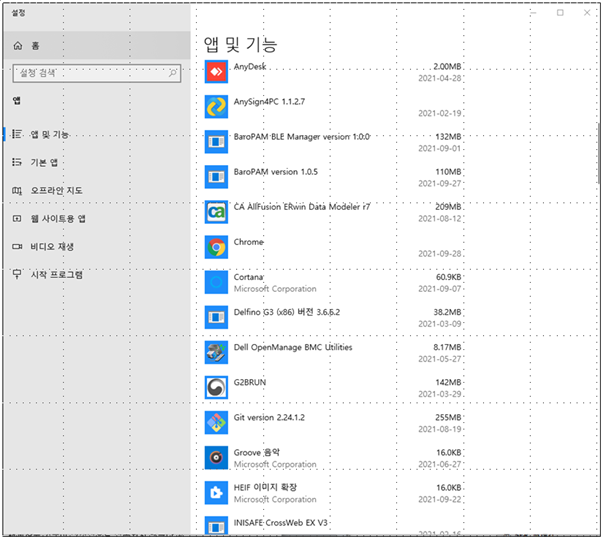
Task: Select the AnySign4PC 1.1.2.7 entry name
Action: (269, 102)
